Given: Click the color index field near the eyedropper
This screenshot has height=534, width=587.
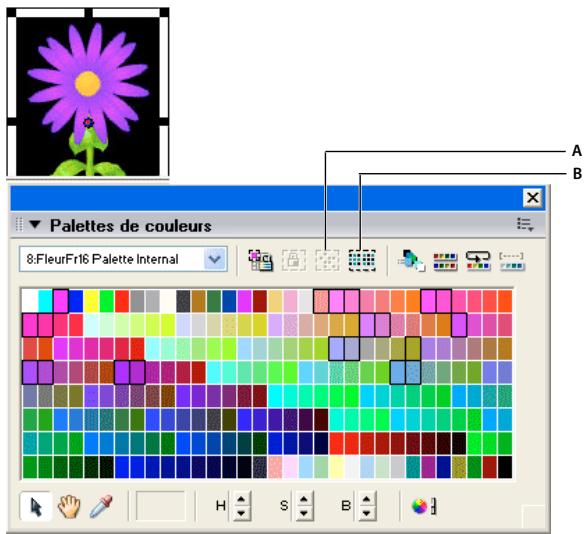Looking at the screenshot, I should (161, 506).
